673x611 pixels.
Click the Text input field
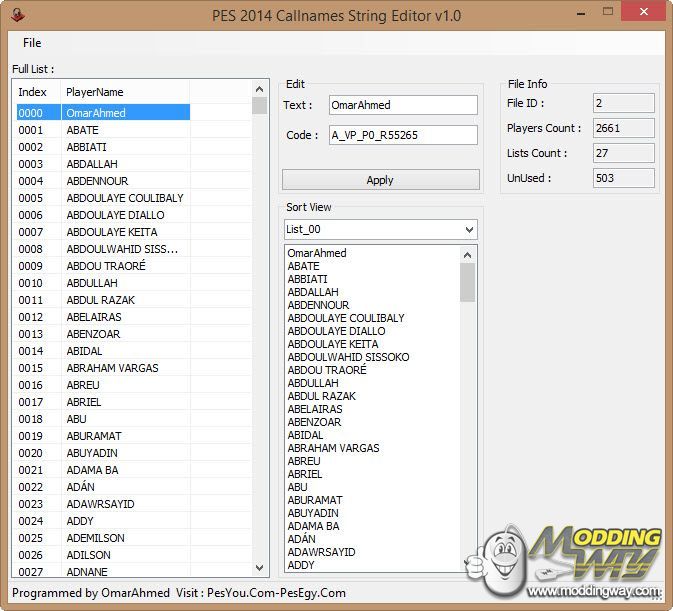pyautogui.click(x=402, y=105)
